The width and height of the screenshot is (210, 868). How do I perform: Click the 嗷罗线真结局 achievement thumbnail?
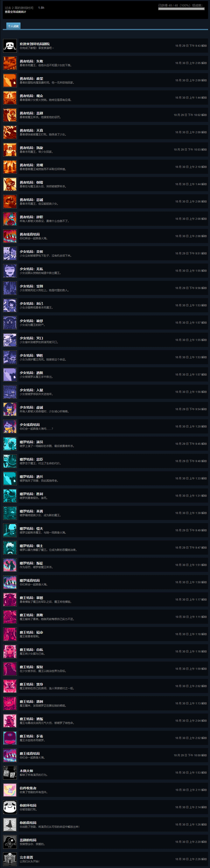10,582
